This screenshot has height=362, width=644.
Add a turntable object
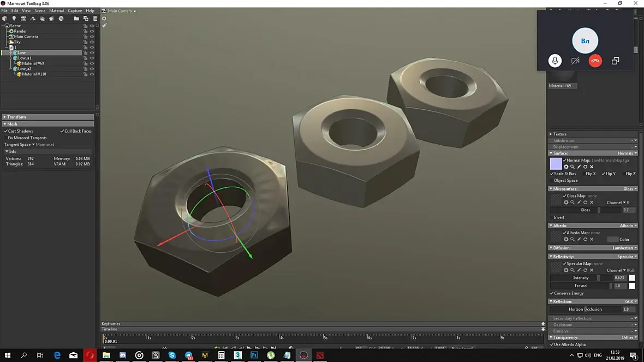pyautogui.click(x=51, y=19)
